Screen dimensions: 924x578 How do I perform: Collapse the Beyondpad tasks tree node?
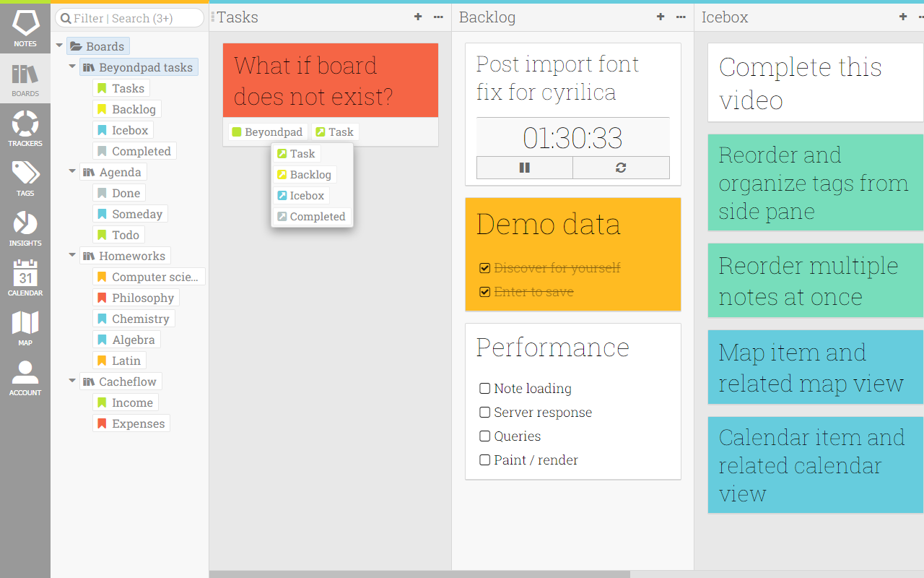pos(72,67)
